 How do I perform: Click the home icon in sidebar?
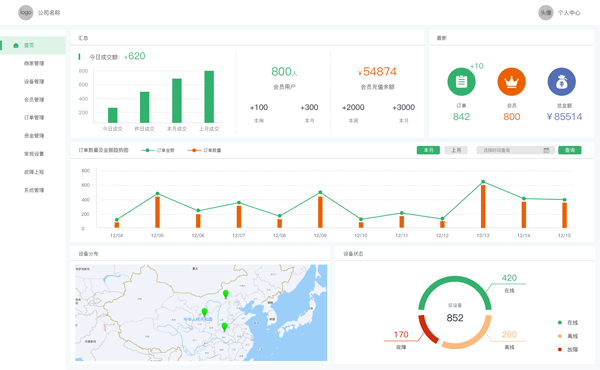point(16,45)
